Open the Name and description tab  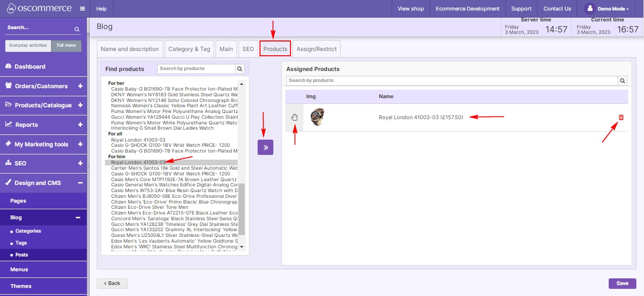click(130, 49)
